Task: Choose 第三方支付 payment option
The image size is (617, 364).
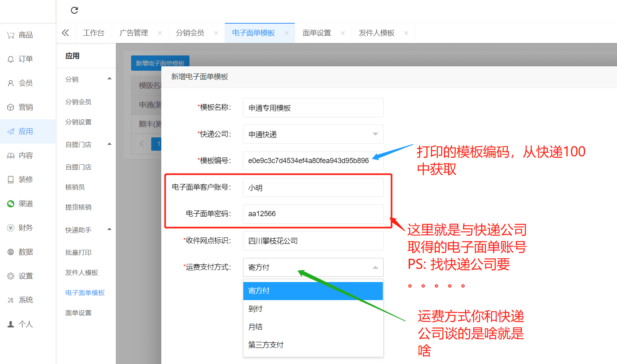Action: (266, 345)
